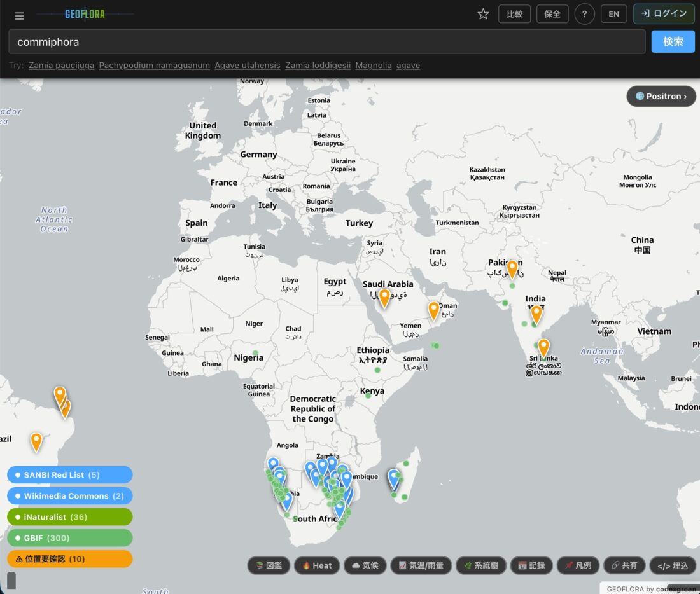Toggle the Heat map overlay
Image resolution: width=700 pixels, height=594 pixels.
pyautogui.click(x=316, y=565)
